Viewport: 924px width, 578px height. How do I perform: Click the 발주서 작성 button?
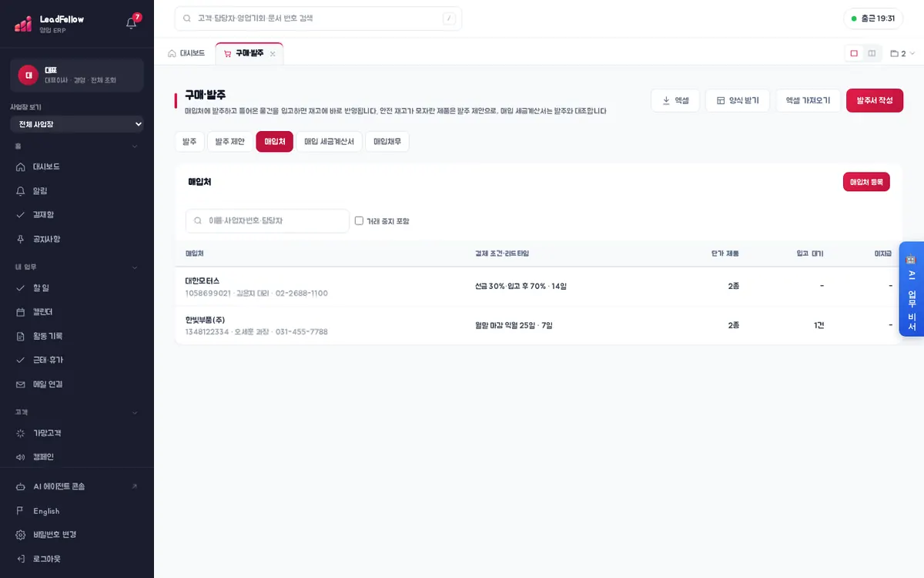tap(875, 100)
